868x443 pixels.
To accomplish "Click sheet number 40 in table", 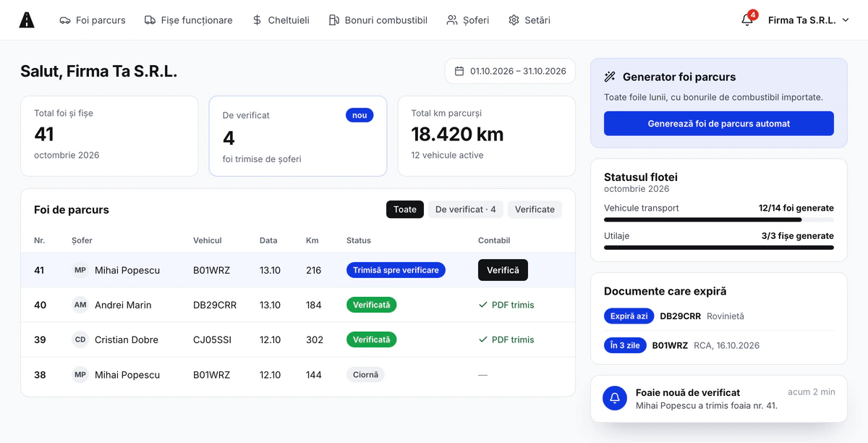I will [x=40, y=305].
